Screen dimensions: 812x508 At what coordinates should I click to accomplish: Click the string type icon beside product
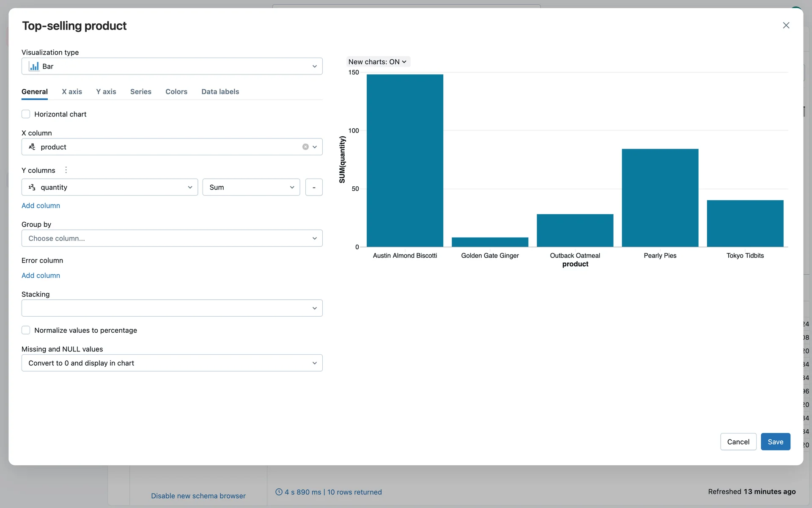tap(32, 147)
